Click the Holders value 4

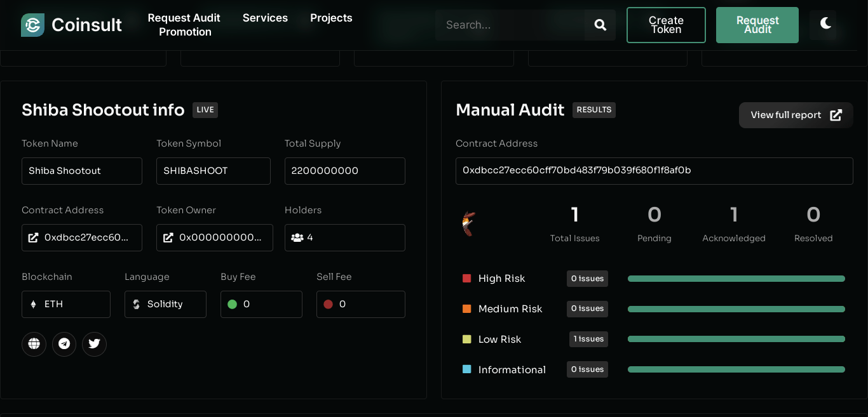(310, 237)
